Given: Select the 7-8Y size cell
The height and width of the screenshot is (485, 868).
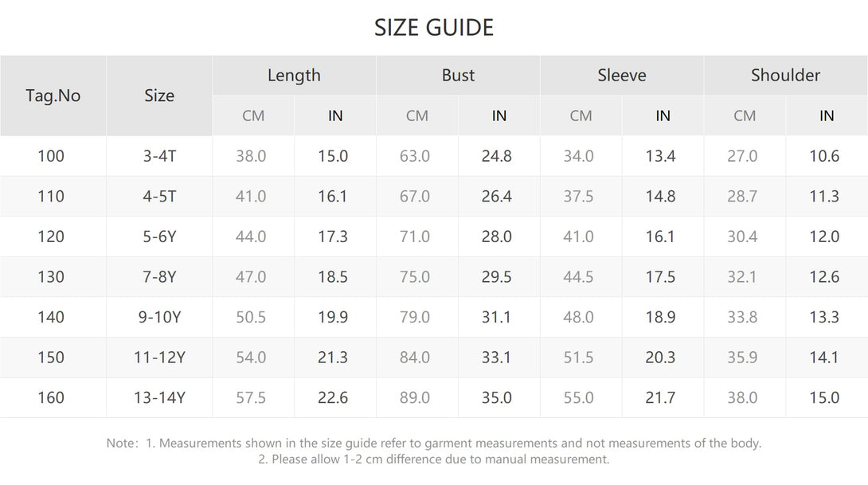Looking at the screenshot, I should coord(159,277).
